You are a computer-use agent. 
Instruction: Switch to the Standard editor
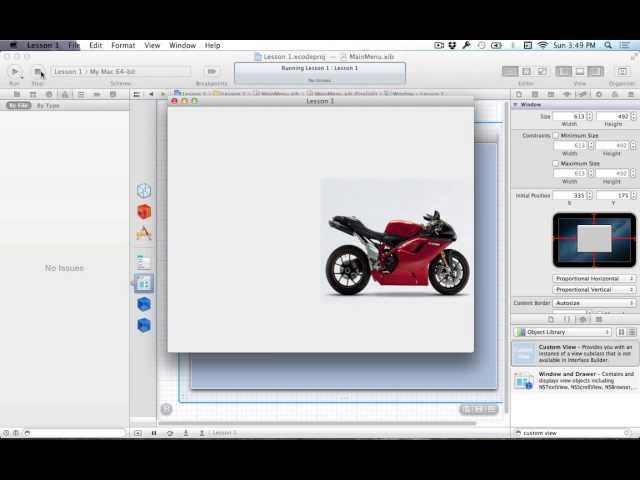point(510,71)
